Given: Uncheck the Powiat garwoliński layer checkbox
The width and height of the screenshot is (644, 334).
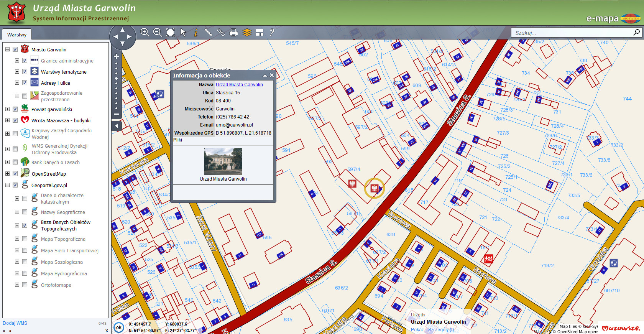Looking at the screenshot, I should [x=15, y=109].
